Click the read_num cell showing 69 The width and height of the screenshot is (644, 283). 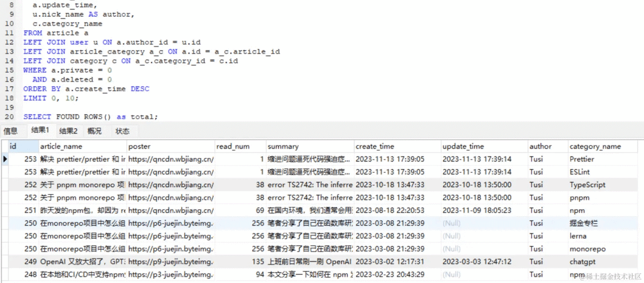[240, 210]
